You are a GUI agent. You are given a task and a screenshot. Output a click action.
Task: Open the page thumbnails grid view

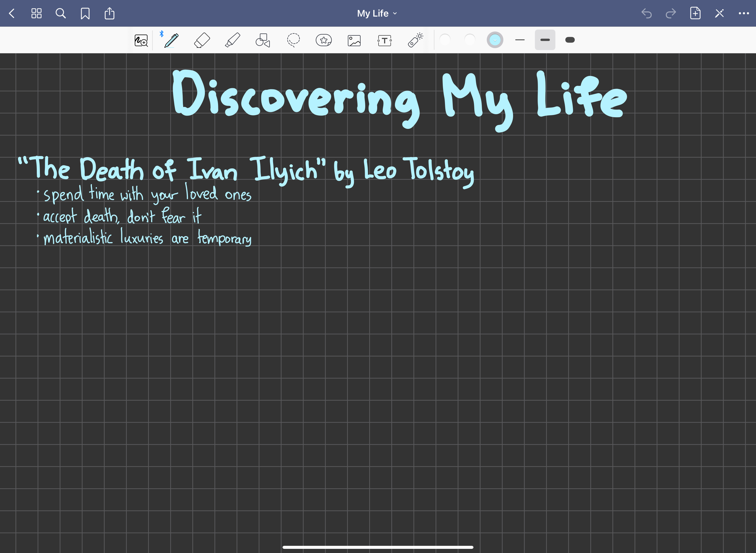[x=36, y=13]
